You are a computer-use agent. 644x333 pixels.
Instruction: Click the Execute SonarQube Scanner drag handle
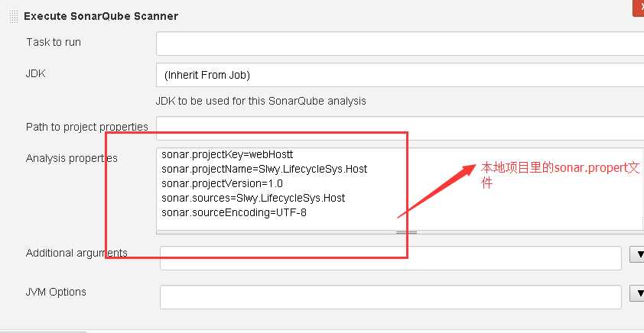14,16
